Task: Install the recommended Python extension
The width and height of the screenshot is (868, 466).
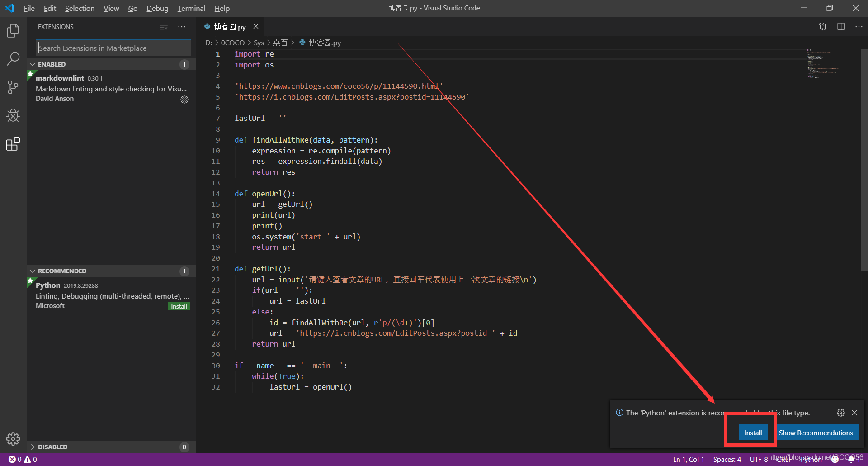Action: (753, 432)
